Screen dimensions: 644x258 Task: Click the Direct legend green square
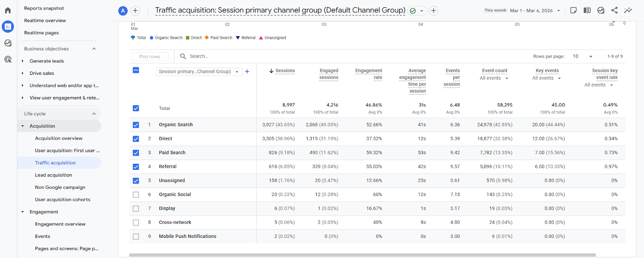(x=188, y=38)
